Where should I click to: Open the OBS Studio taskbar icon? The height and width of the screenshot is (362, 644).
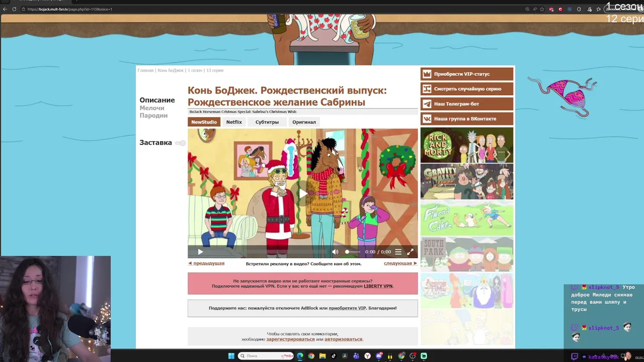click(x=413, y=356)
